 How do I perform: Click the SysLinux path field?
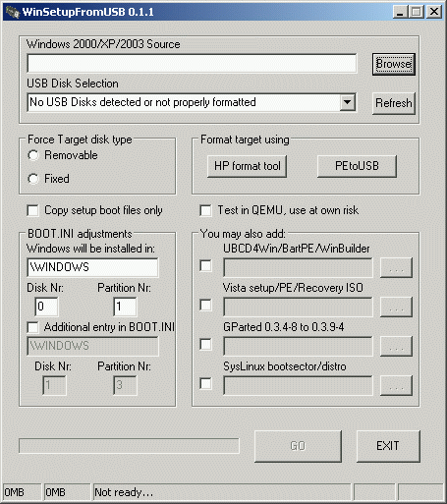point(298,385)
